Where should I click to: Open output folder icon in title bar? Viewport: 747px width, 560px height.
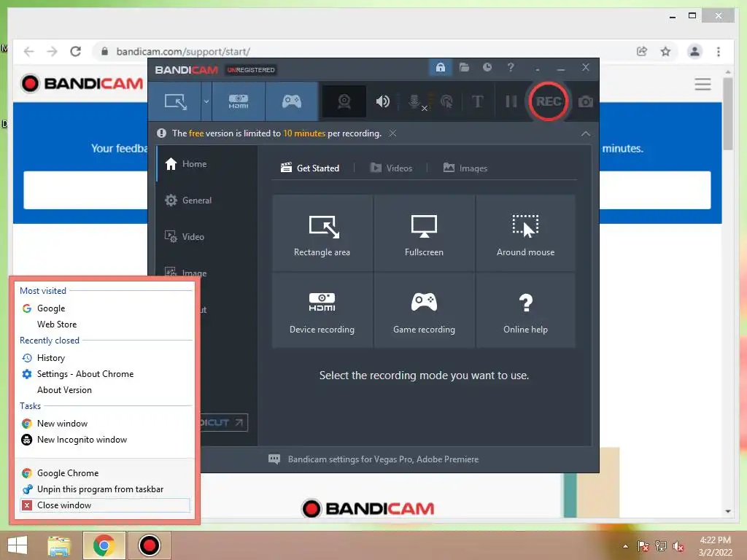point(464,68)
